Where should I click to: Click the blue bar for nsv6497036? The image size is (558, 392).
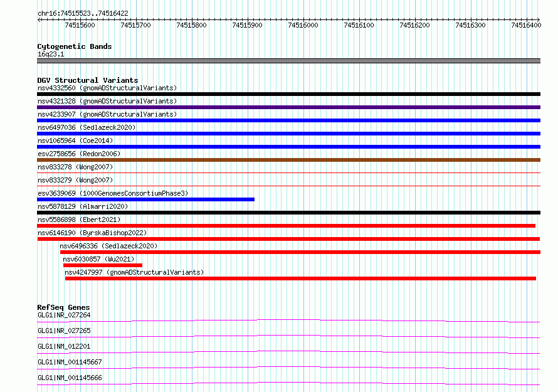click(x=288, y=134)
